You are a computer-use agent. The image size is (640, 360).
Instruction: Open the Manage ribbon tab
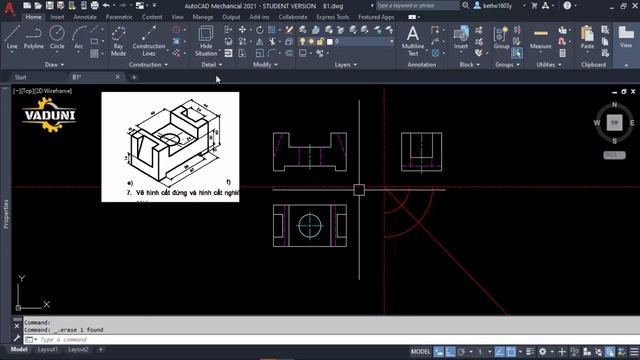point(202,17)
